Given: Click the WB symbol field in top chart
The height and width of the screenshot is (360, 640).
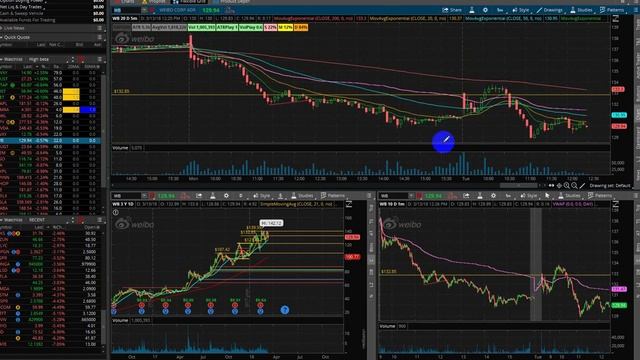Looking at the screenshot, I should tap(126, 10).
